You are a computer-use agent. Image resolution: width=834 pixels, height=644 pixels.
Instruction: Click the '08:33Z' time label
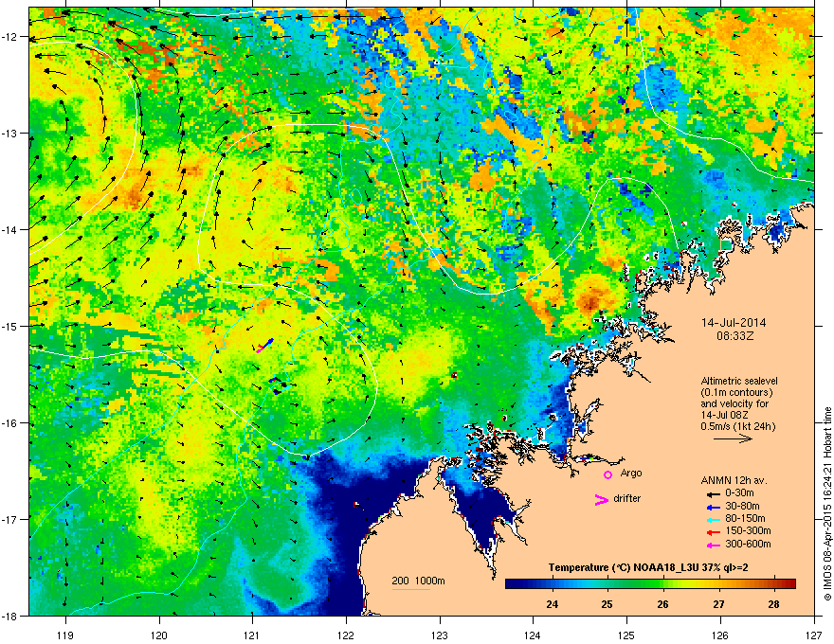tap(734, 336)
